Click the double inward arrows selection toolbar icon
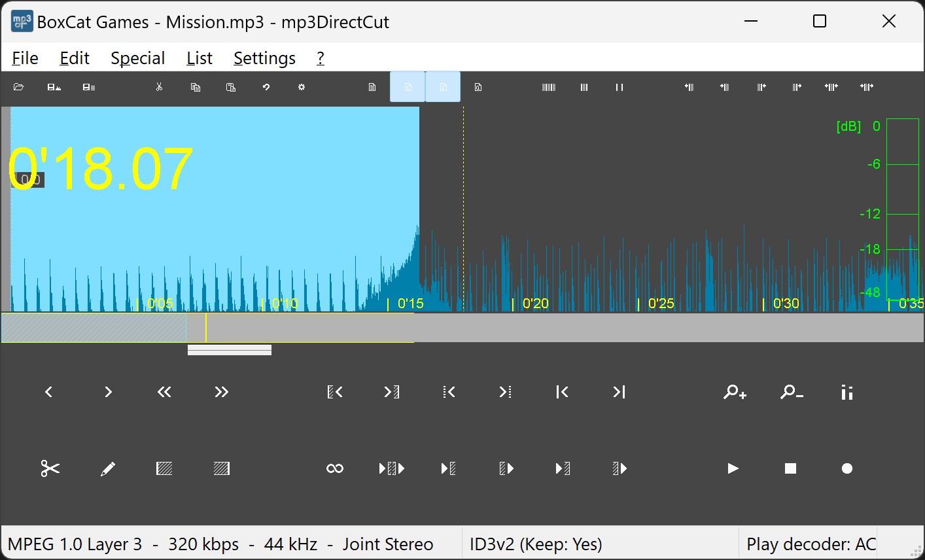 pyautogui.click(x=831, y=87)
